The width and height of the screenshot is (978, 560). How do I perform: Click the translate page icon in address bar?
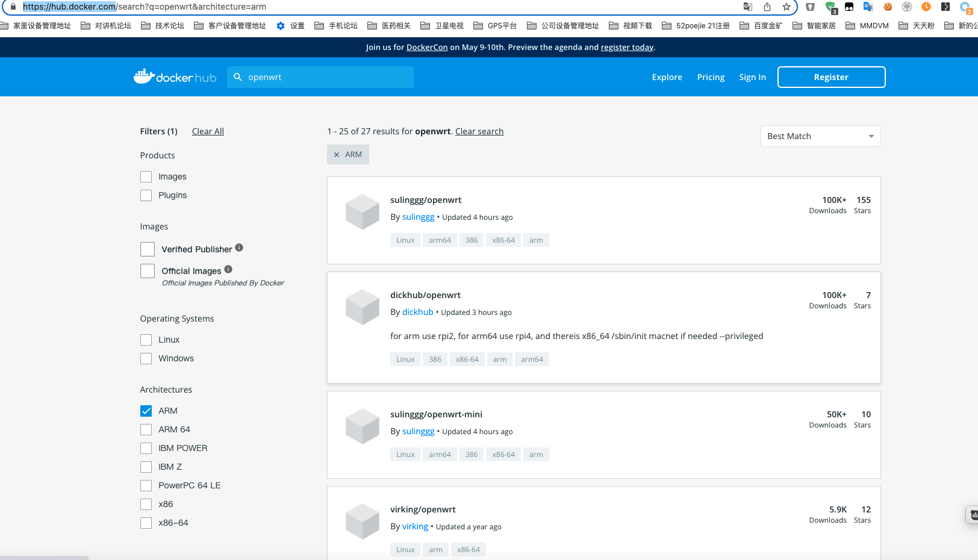pyautogui.click(x=748, y=7)
